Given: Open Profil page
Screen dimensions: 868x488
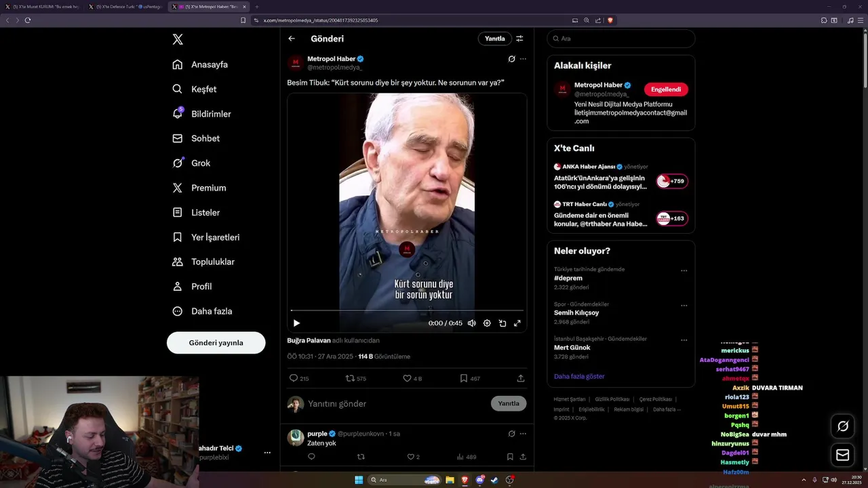Looking at the screenshot, I should [x=192, y=286].
